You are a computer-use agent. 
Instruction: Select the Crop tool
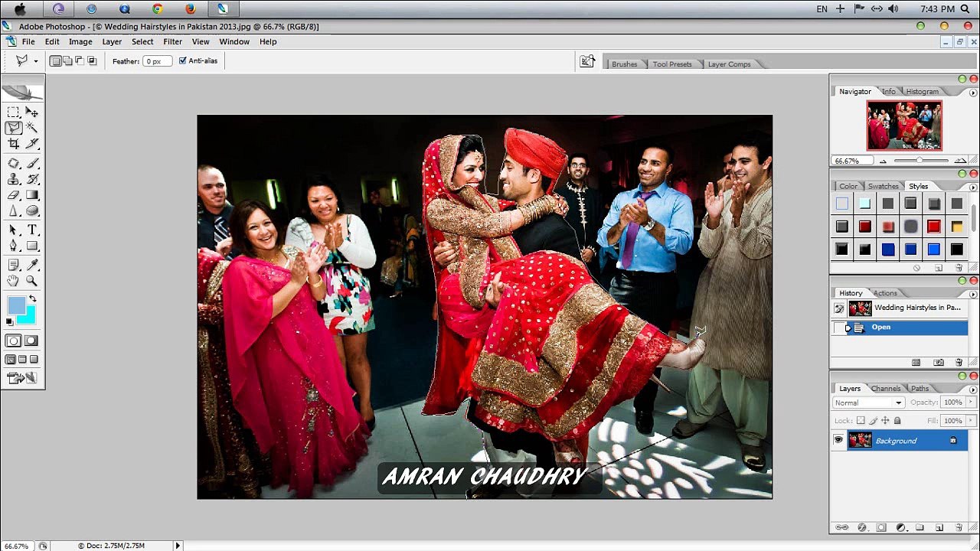click(14, 143)
